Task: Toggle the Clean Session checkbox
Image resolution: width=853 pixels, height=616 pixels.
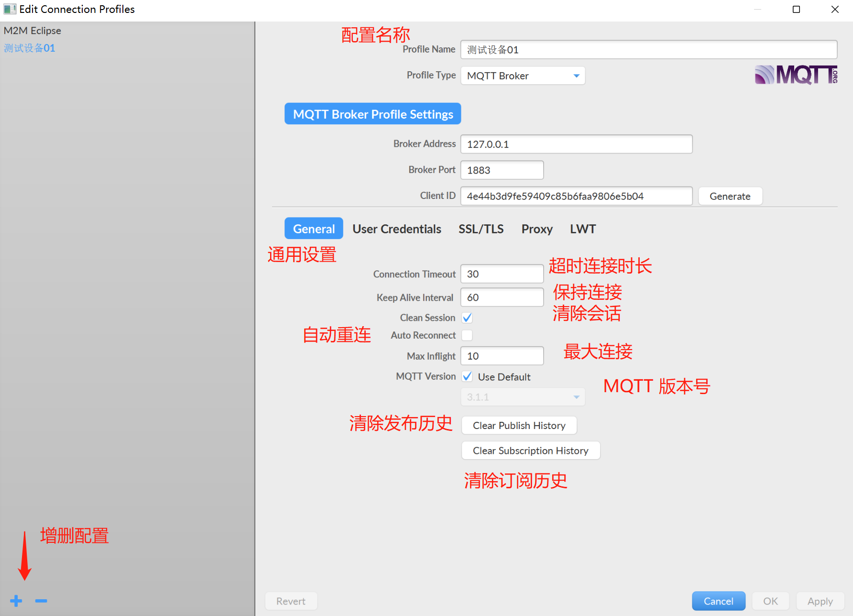Action: (x=467, y=318)
